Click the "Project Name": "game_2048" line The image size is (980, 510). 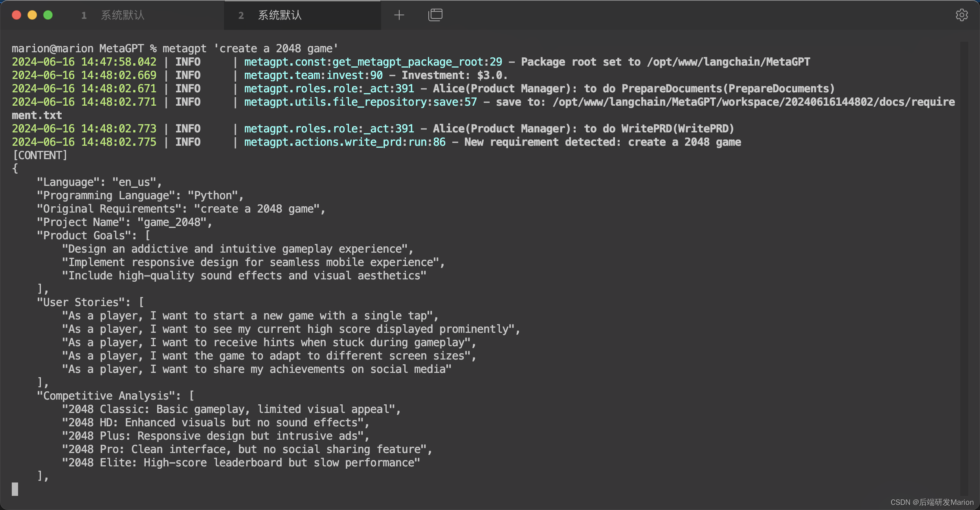(124, 222)
